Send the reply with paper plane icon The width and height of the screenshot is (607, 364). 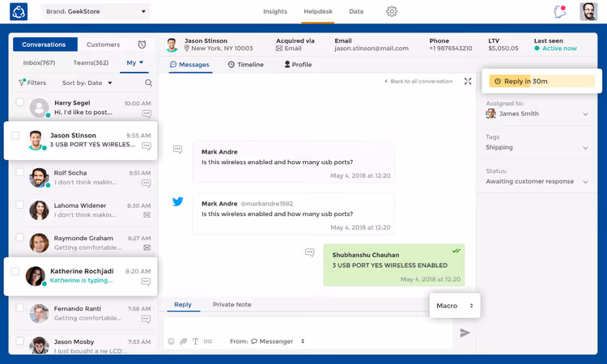click(465, 332)
